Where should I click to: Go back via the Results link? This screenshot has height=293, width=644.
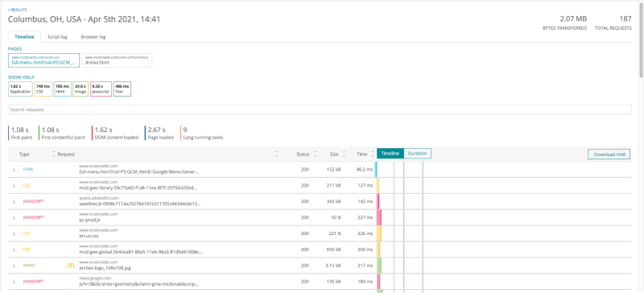pos(18,10)
